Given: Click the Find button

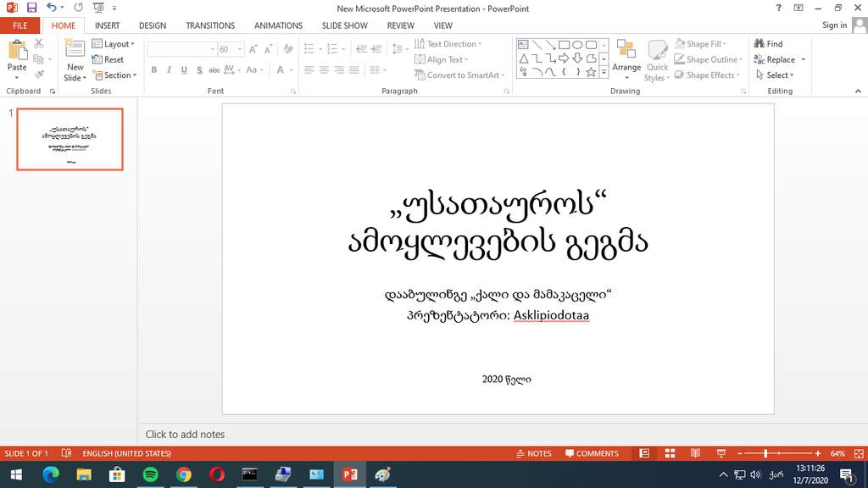Looking at the screenshot, I should click(x=768, y=44).
